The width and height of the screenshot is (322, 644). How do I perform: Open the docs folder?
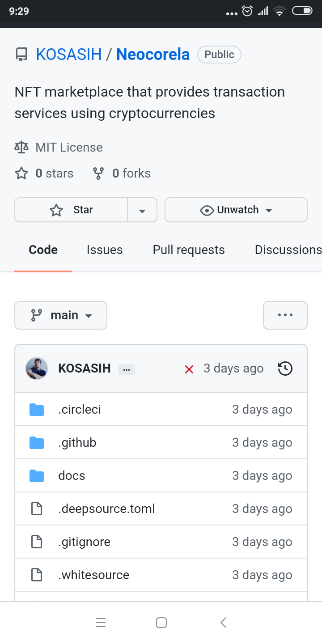coord(72,476)
